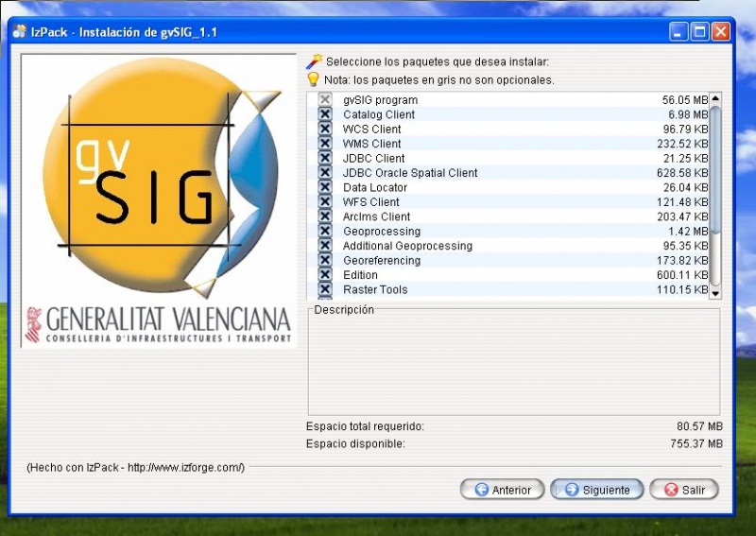
Task: Click the IzPack title bar application icon
Action: coord(19,32)
